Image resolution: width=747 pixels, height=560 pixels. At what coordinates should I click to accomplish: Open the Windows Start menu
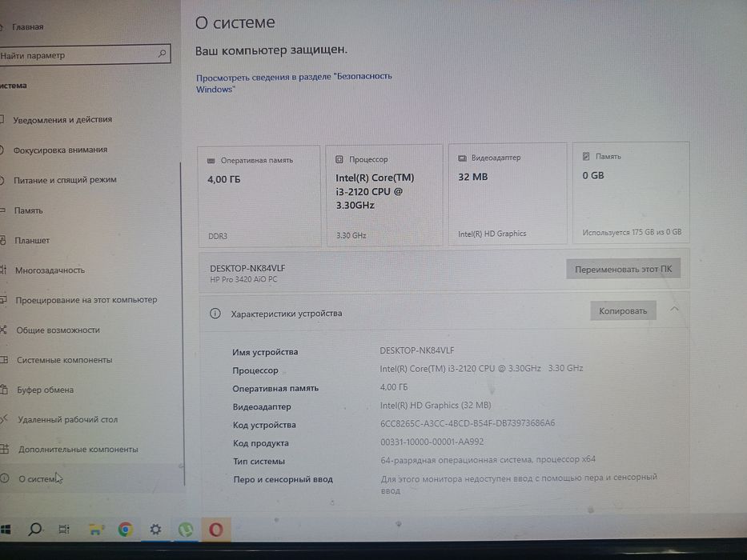6,530
